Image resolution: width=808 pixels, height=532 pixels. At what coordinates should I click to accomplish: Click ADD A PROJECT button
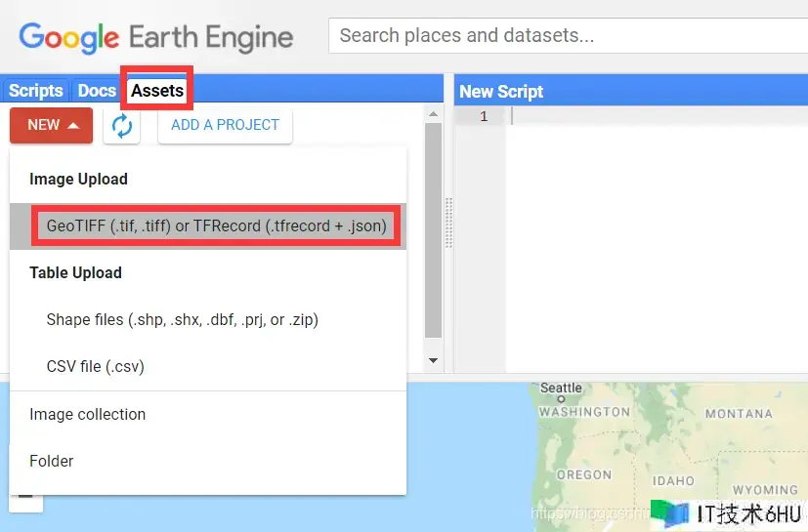pos(225,125)
